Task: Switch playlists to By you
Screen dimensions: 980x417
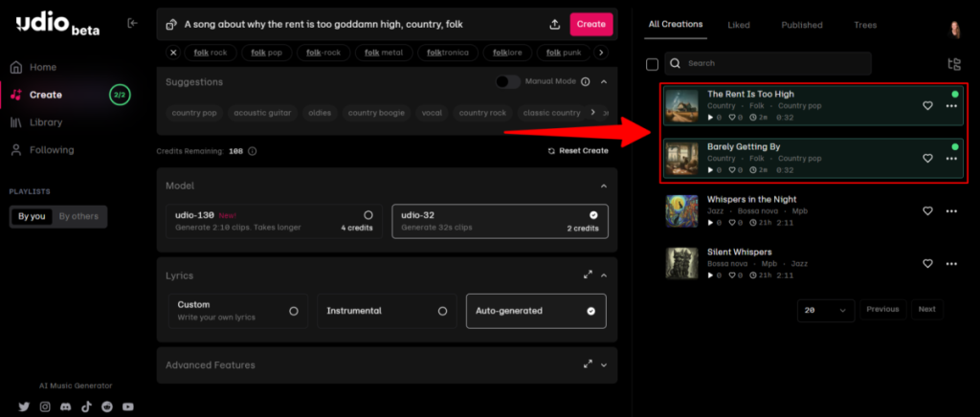Action: (x=32, y=216)
